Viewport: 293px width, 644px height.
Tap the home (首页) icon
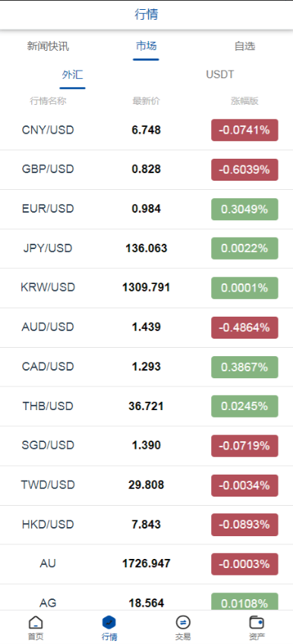point(36,623)
